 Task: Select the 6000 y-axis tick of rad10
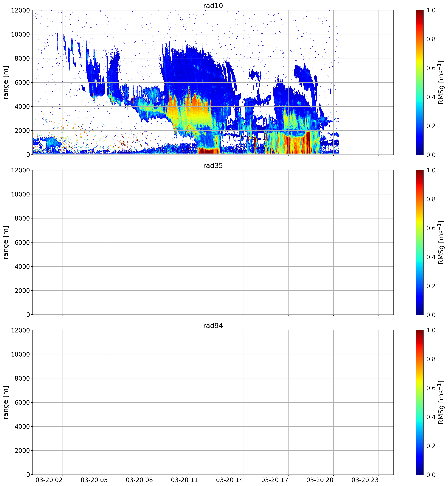pyautogui.click(x=22, y=83)
